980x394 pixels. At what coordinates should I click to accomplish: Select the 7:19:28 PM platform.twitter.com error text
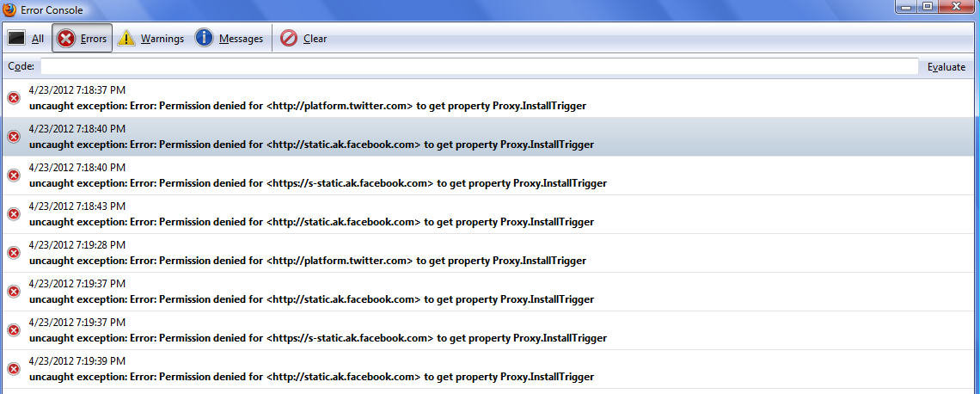[x=308, y=260]
